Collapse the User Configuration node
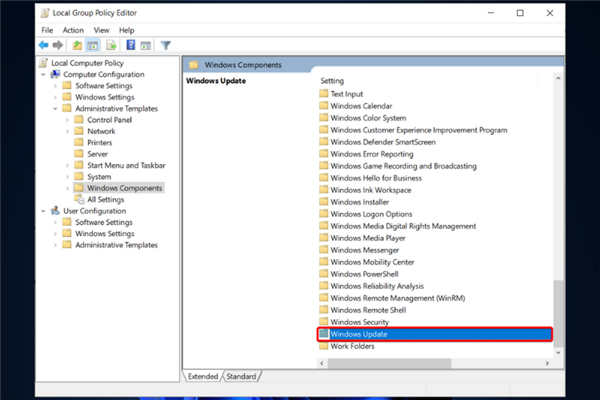 [43, 211]
